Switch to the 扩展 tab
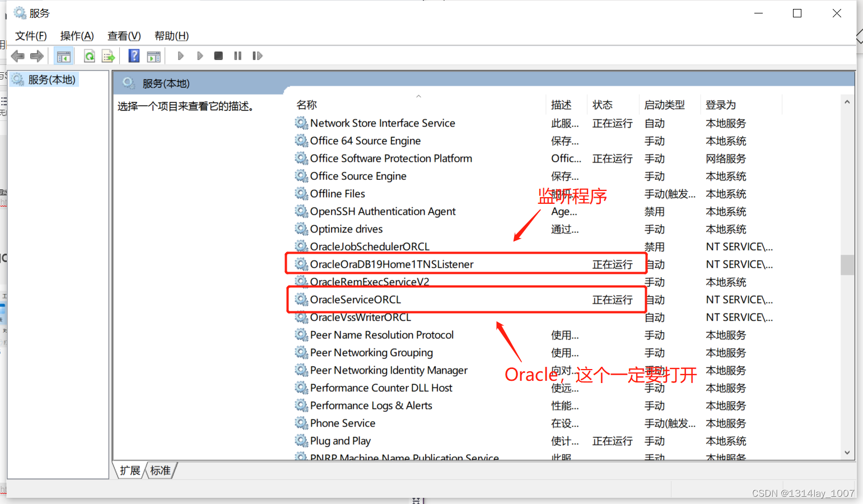 pos(130,470)
